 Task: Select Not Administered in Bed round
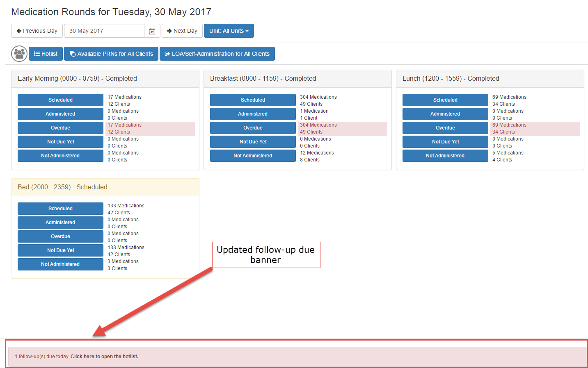tap(60, 264)
